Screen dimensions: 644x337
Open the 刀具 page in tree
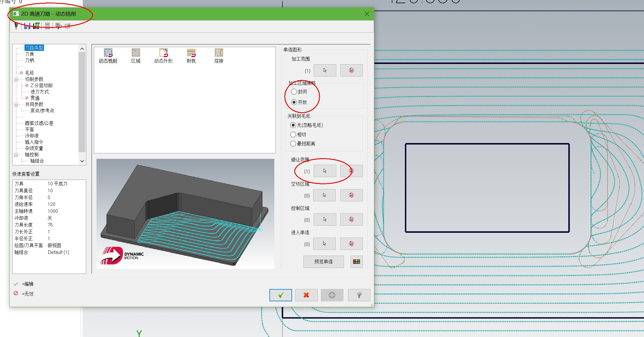coord(29,54)
